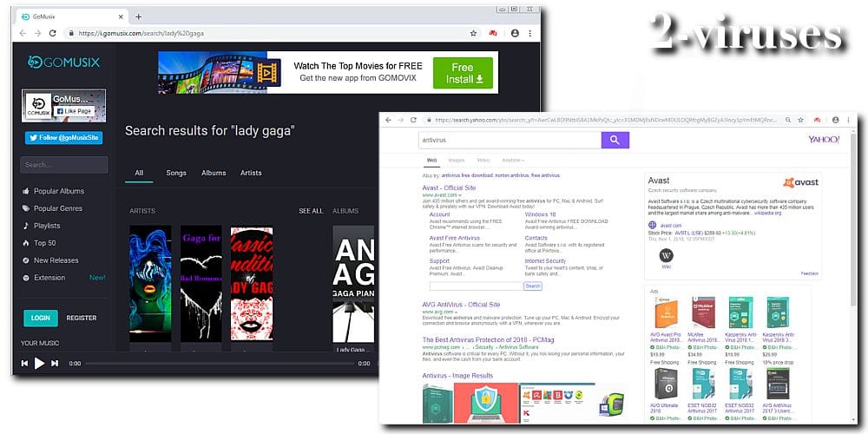Switch to Video results on Yahoo
Screen dimensions: 868x434
click(x=483, y=161)
